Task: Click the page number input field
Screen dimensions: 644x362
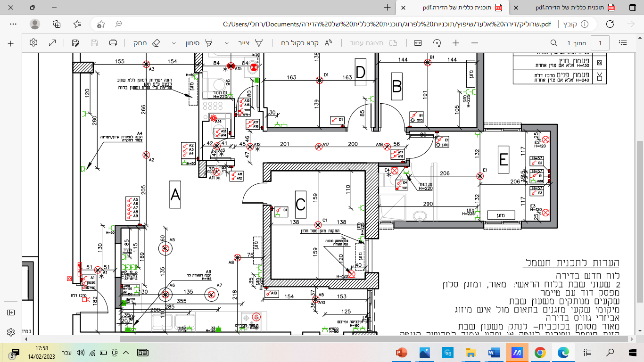Action: 600,43
